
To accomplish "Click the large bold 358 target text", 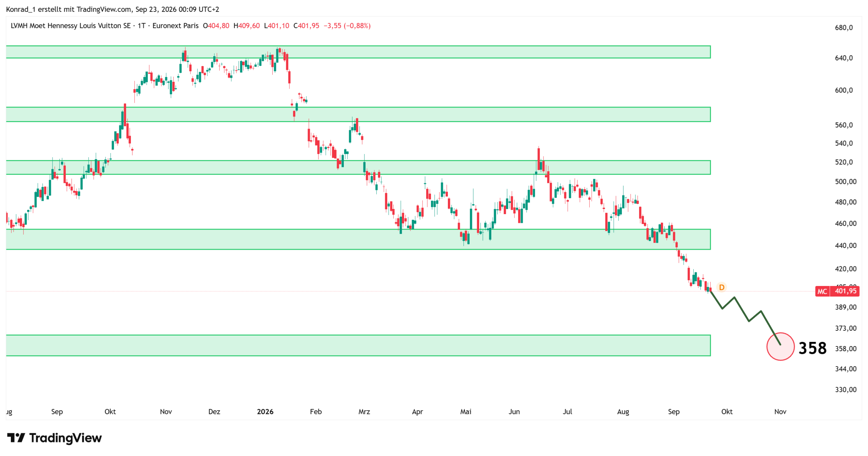I will pyautogui.click(x=812, y=348).
